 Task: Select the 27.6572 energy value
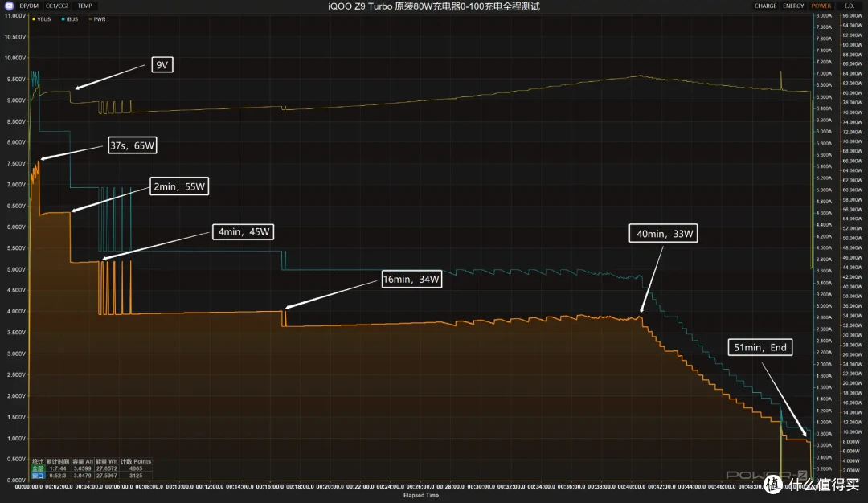pyautogui.click(x=107, y=468)
